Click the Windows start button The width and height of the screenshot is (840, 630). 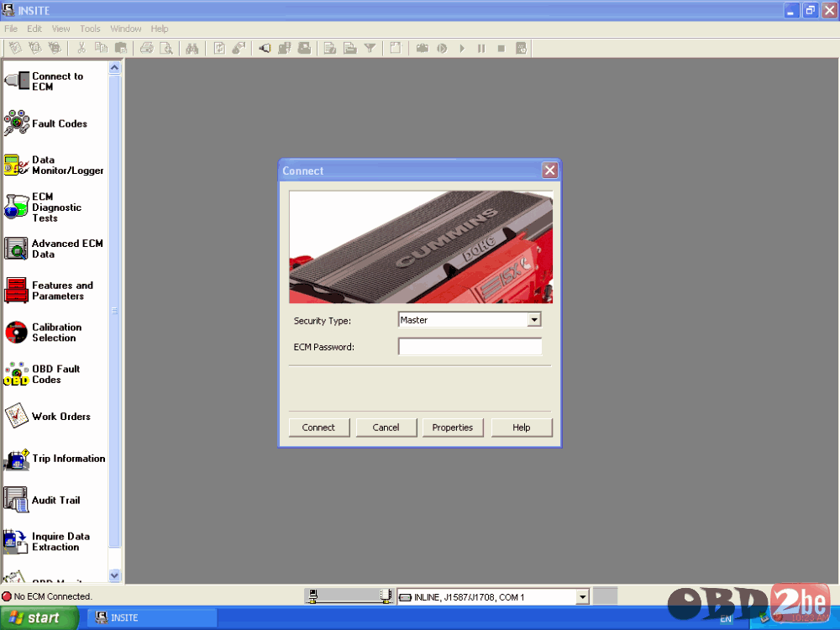tap(39, 617)
